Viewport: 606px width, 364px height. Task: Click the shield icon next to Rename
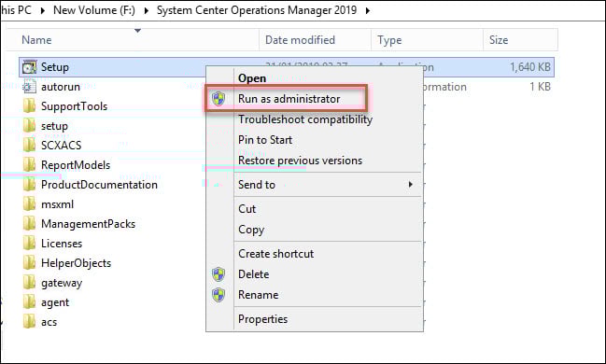218,295
